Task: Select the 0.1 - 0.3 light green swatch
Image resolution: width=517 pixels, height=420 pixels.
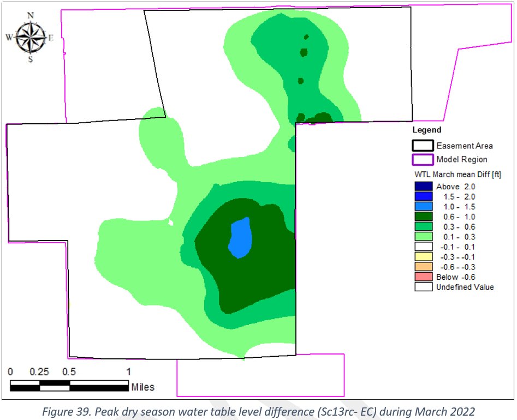Action: [423, 237]
